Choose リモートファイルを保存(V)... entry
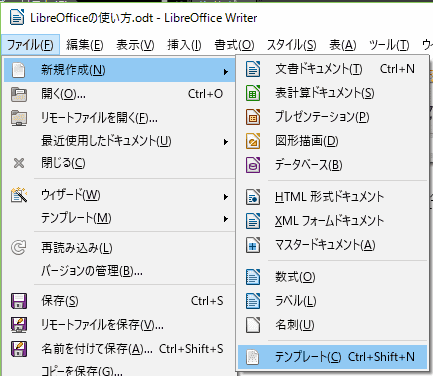Viewport: 433px width, 376px height. tap(120, 325)
